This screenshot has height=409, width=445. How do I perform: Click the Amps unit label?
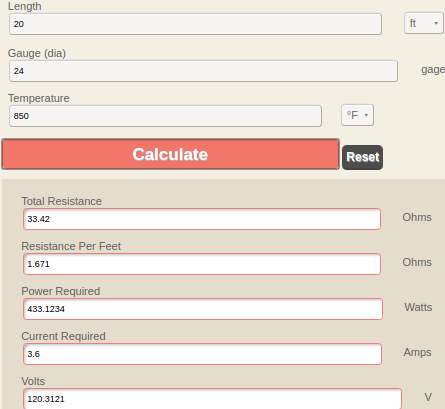417,352
